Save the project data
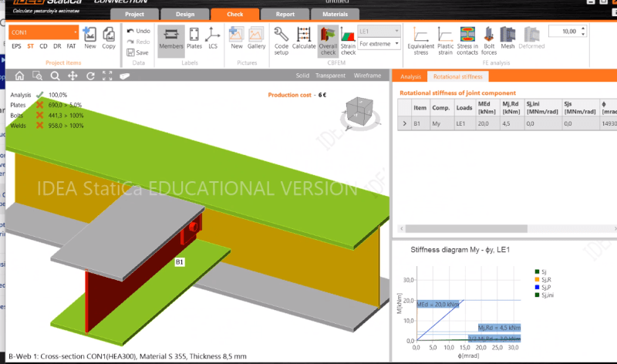The image size is (617, 364). [x=138, y=52]
